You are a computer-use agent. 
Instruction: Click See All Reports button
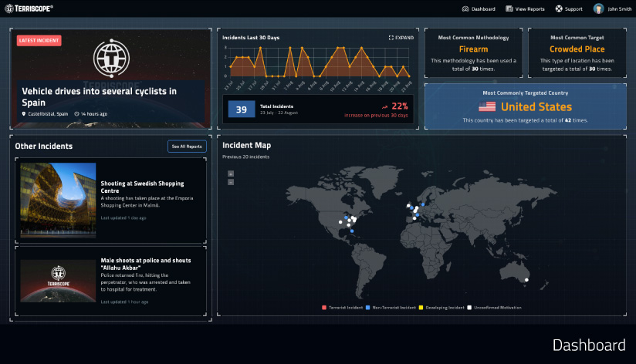point(187,147)
